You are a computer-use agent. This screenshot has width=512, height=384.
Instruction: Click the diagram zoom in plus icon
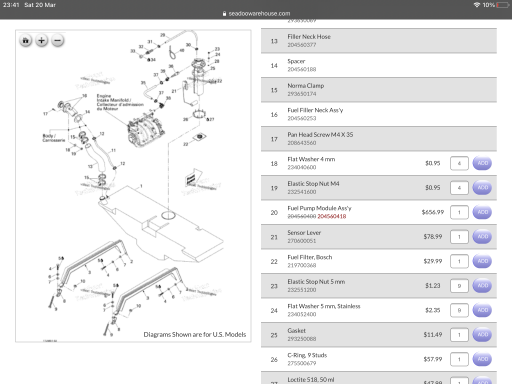click(42, 41)
